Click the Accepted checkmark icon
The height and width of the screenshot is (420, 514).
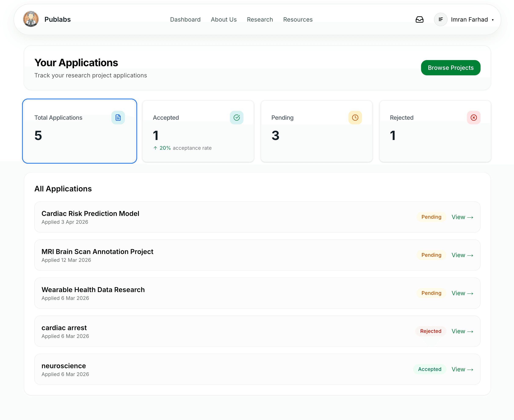coord(236,118)
